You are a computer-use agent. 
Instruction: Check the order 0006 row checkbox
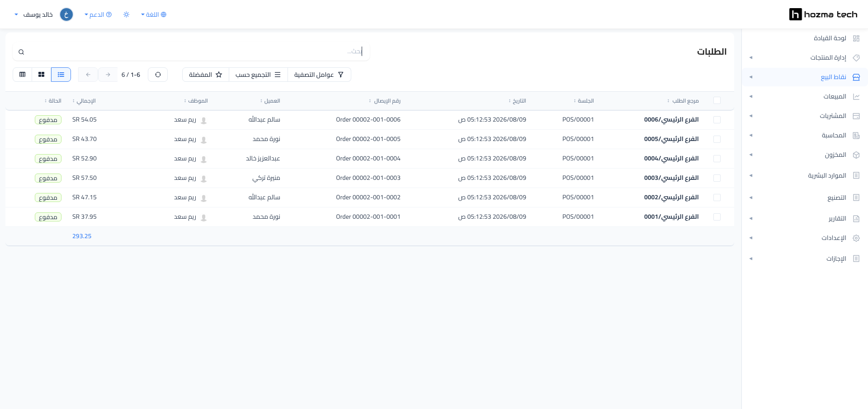pyautogui.click(x=717, y=120)
